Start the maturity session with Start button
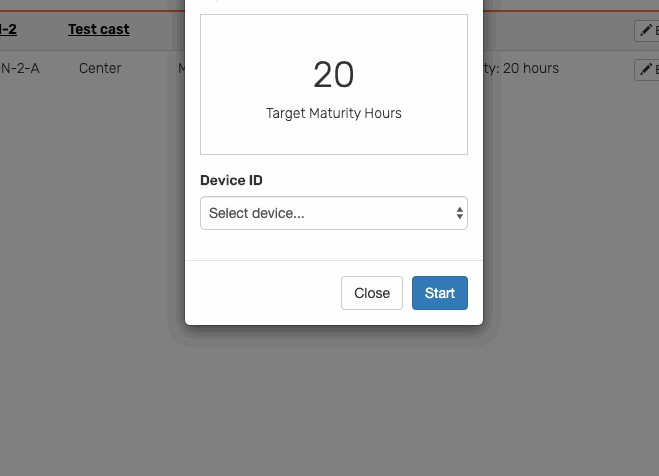This screenshot has height=476, width=659. point(440,293)
